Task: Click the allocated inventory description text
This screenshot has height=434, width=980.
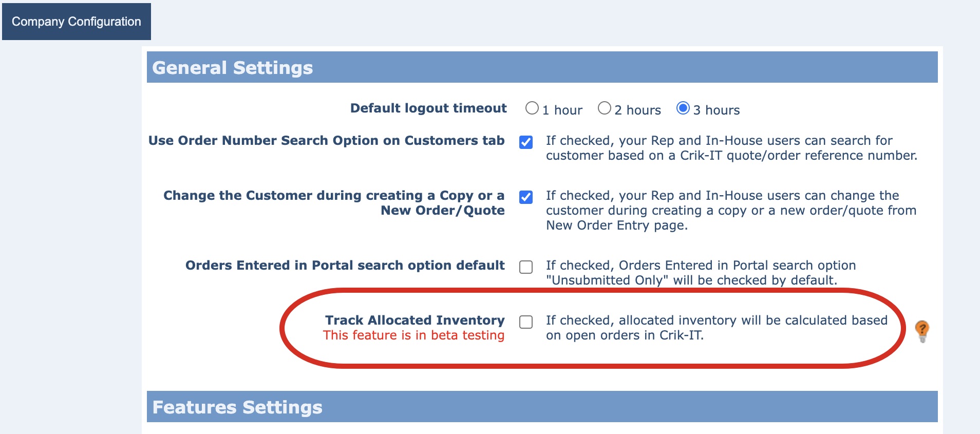Action: pos(716,328)
